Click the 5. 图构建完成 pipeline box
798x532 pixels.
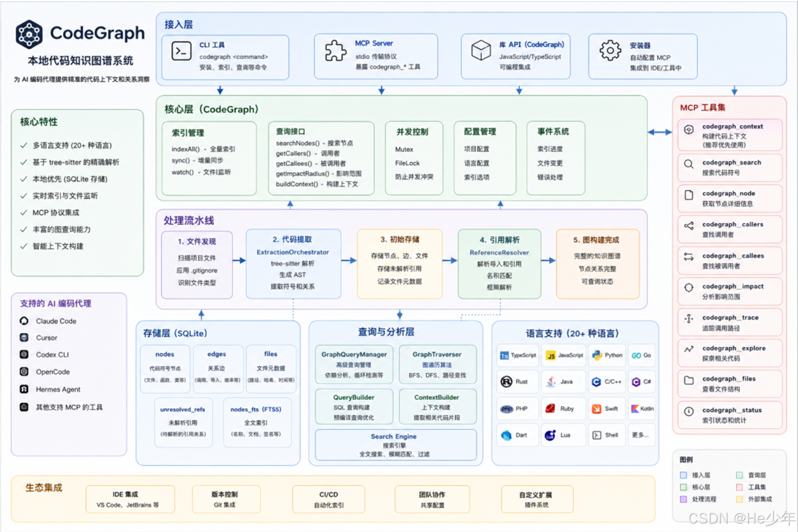coord(598,264)
